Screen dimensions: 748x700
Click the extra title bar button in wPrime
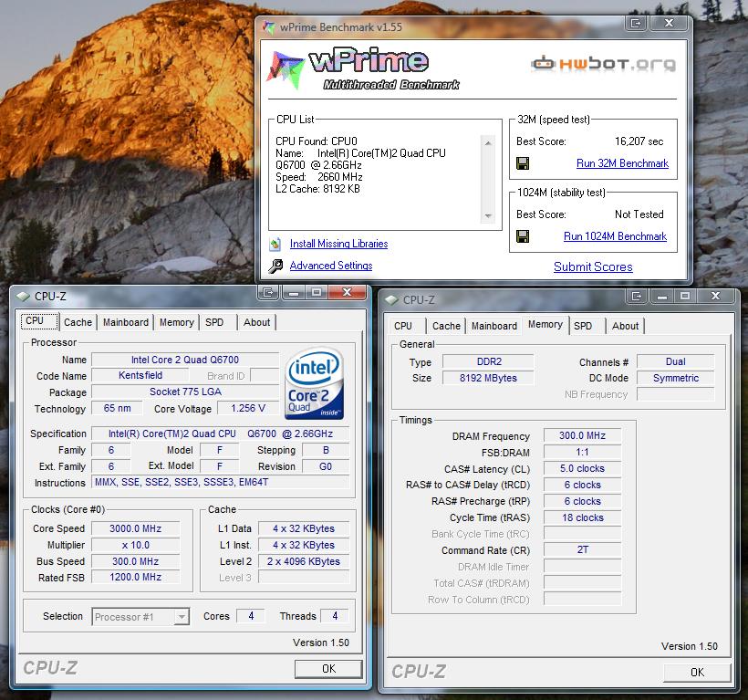636,23
